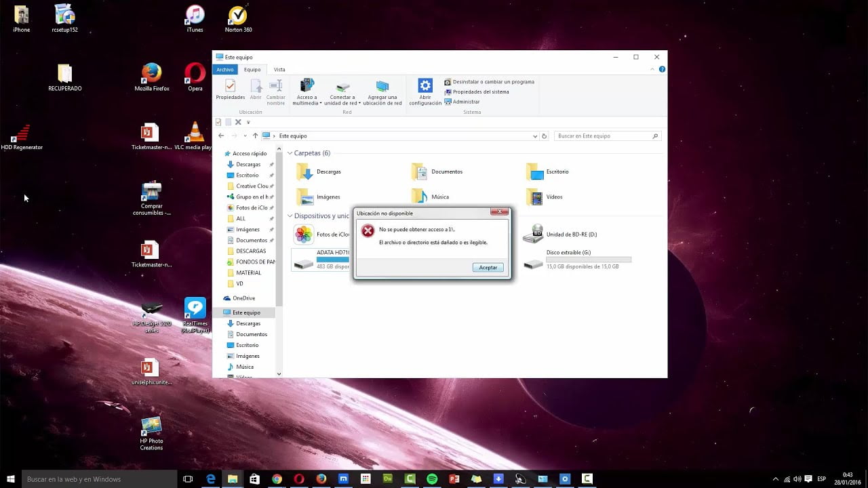Click the address bar path Este equipo
The width and height of the screenshot is (868, 488).
[x=293, y=136]
